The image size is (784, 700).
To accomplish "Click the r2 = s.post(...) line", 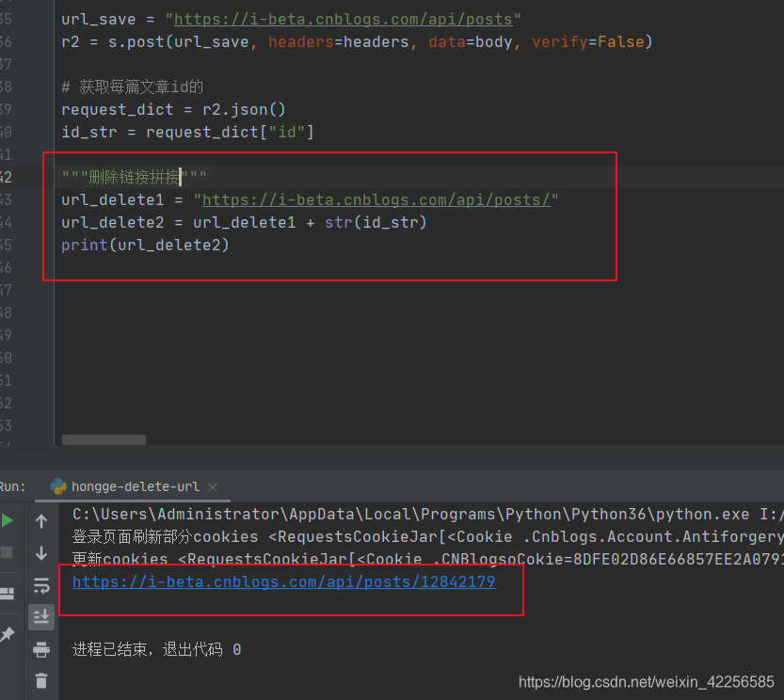I will click(357, 42).
